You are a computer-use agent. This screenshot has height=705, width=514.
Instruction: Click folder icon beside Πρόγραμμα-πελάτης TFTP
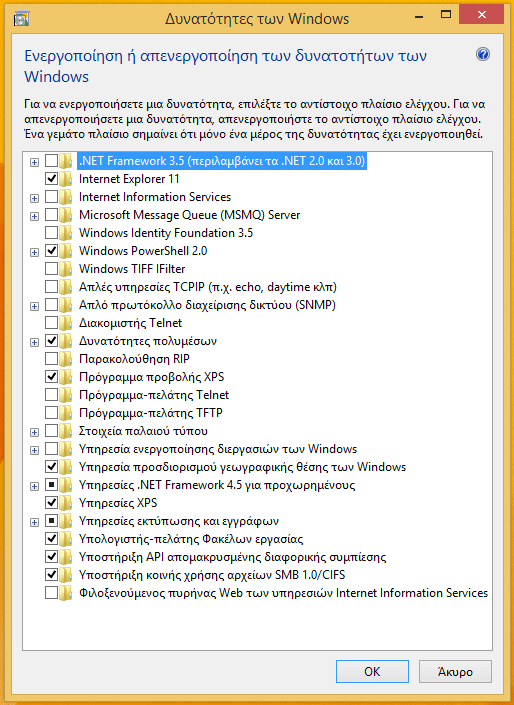coord(66,413)
